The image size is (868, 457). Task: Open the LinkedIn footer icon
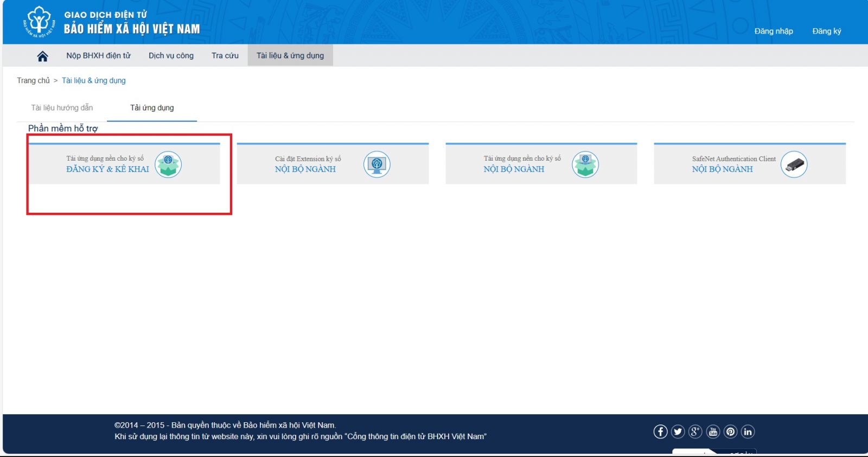[x=748, y=431]
